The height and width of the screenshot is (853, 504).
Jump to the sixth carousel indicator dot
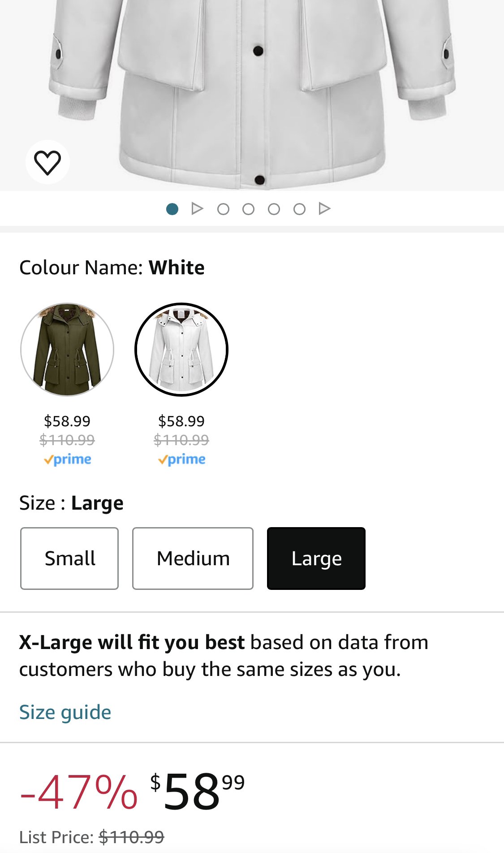tap(299, 209)
